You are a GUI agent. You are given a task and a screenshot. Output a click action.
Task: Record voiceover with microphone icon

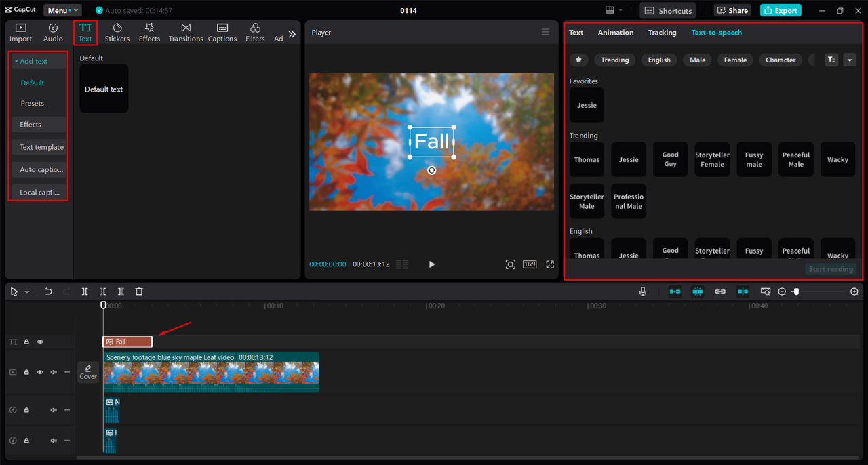pos(643,291)
